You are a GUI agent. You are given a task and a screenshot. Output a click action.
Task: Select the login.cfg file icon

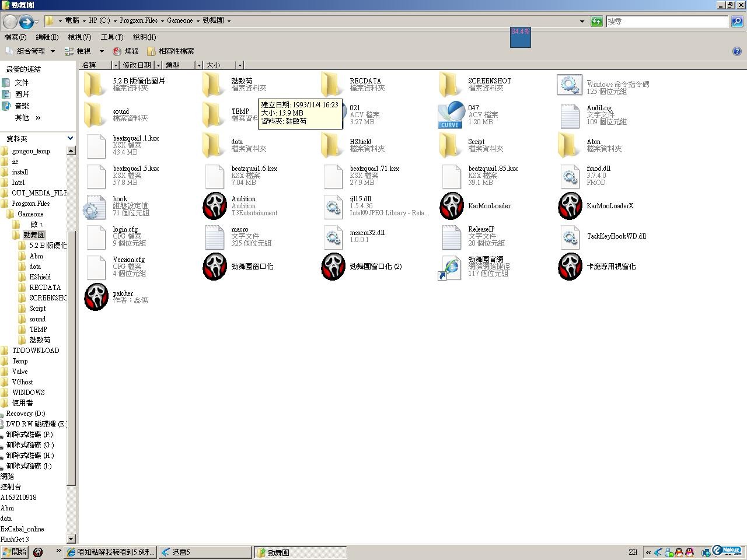point(96,237)
